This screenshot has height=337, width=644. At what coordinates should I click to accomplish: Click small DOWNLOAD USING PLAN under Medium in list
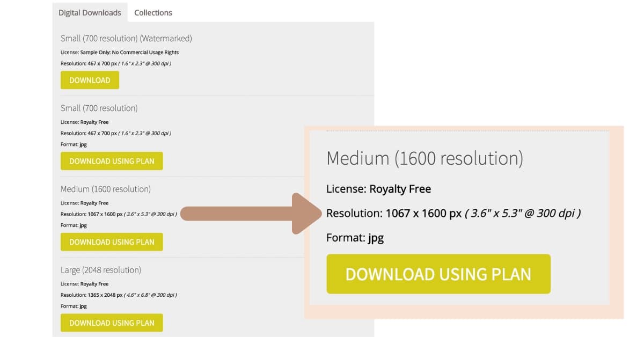click(x=112, y=242)
